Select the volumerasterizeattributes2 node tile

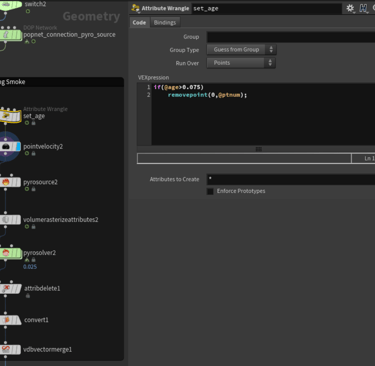pos(10,220)
